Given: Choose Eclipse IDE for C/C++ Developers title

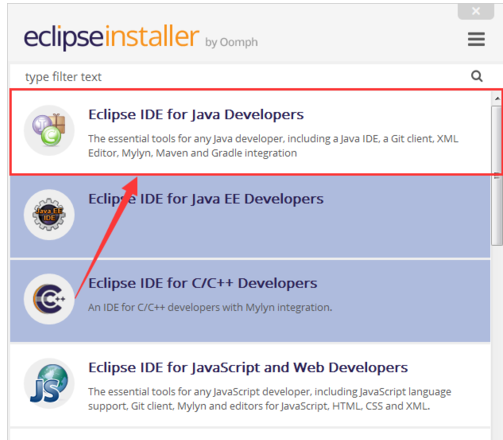Looking at the screenshot, I should pos(202,283).
